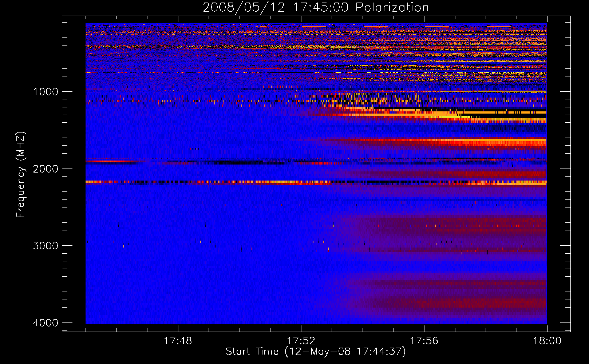Click the 17:52 time tick label
This screenshot has height=364, width=589.
tap(301, 341)
